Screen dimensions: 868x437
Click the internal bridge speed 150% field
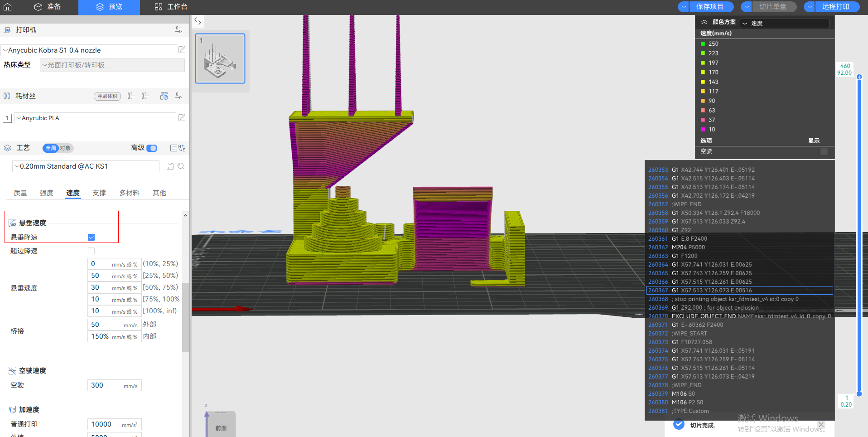pos(115,336)
